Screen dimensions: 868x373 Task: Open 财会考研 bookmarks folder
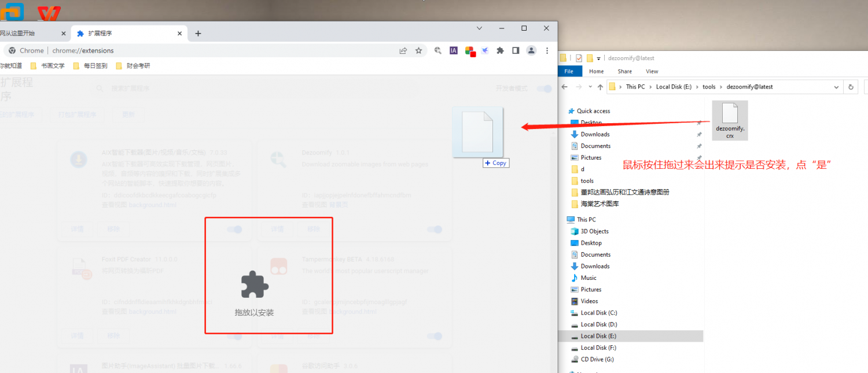(133, 66)
